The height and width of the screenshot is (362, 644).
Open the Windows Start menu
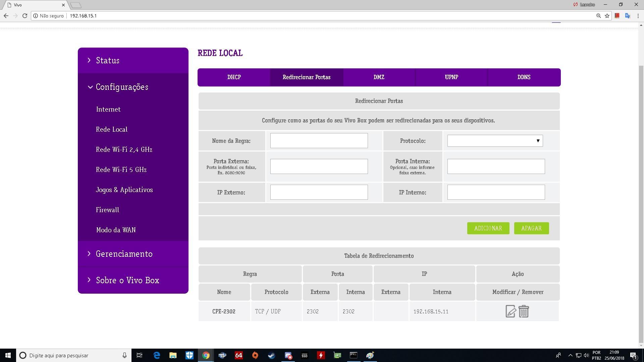pyautogui.click(x=8, y=355)
